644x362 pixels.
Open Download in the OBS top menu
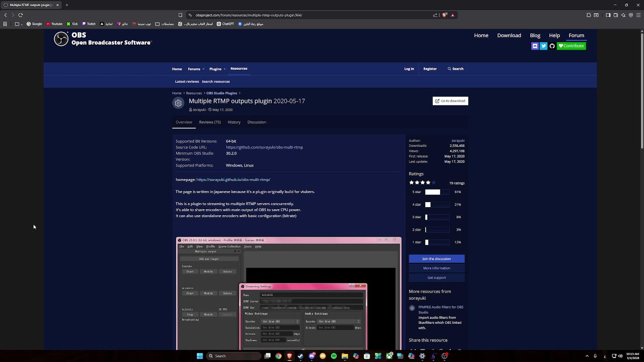coord(509,35)
